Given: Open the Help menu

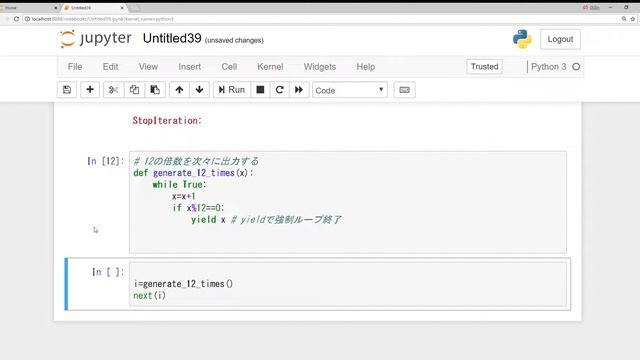Looking at the screenshot, I should (365, 67).
